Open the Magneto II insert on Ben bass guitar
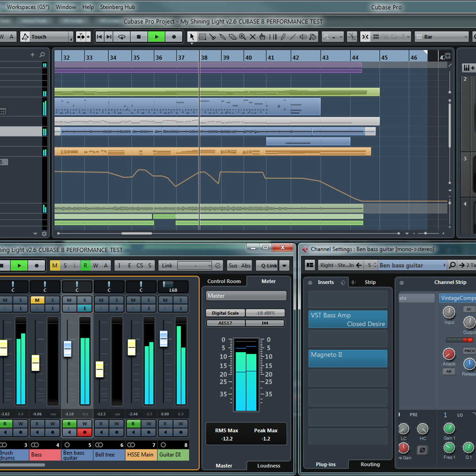This screenshot has height=476, width=476. [347, 358]
